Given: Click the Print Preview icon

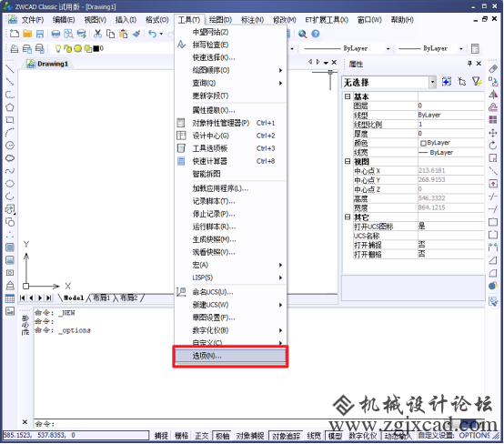Looking at the screenshot, I should 68,34.
